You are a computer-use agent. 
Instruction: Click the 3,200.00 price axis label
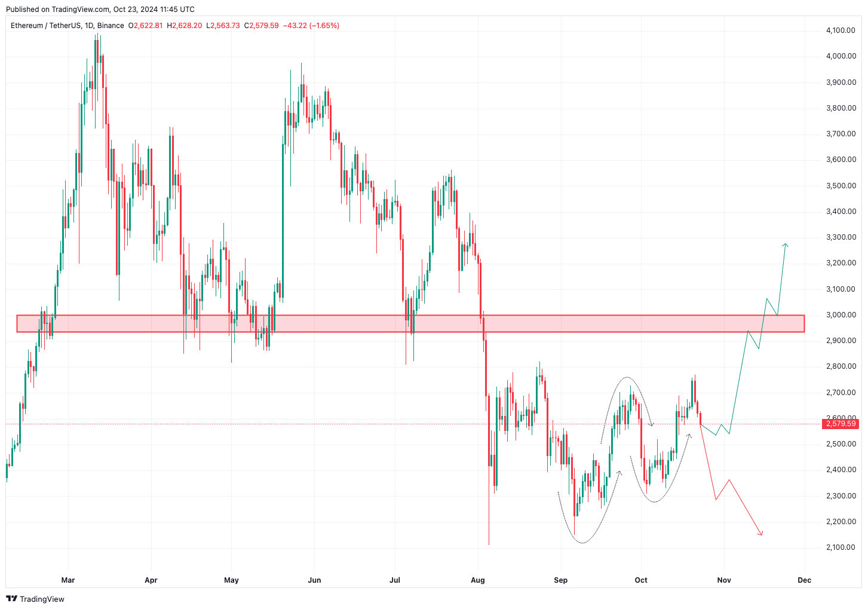841,263
